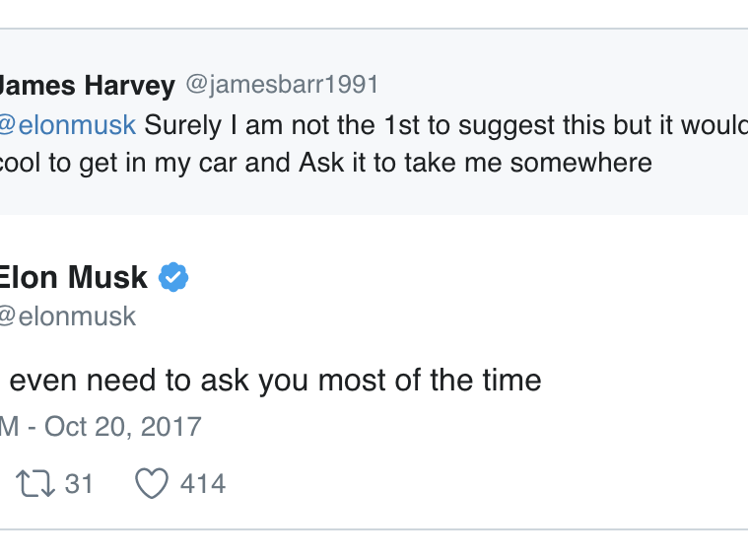Image resolution: width=748 pixels, height=560 pixels.
Task: Click the gray @elonmusk handle below name
Action: [67, 316]
